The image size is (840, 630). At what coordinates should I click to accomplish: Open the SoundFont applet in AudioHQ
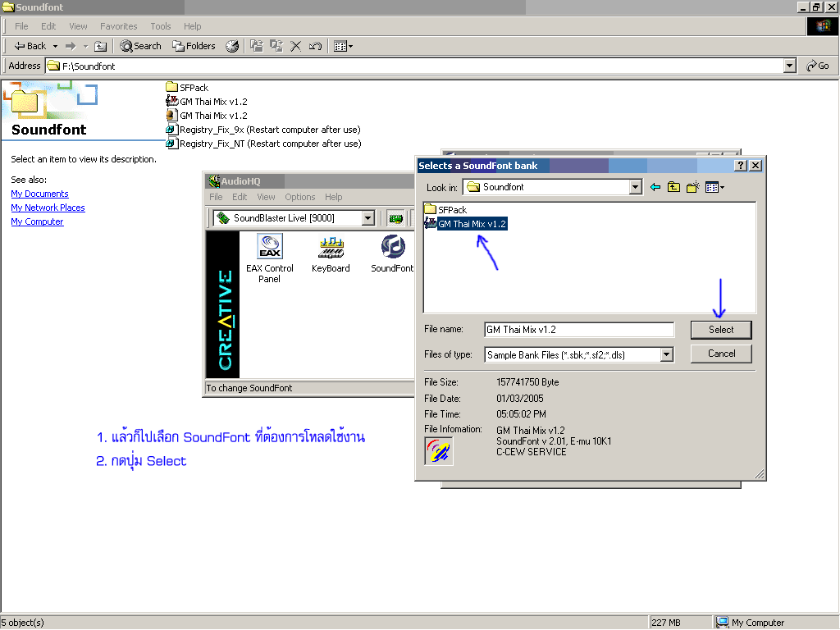(392, 254)
